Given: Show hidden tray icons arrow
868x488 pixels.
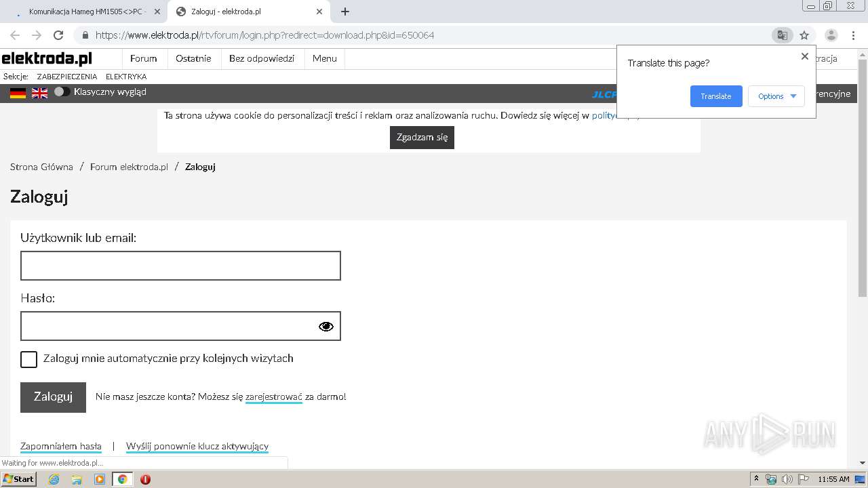Looking at the screenshot, I should [x=757, y=479].
